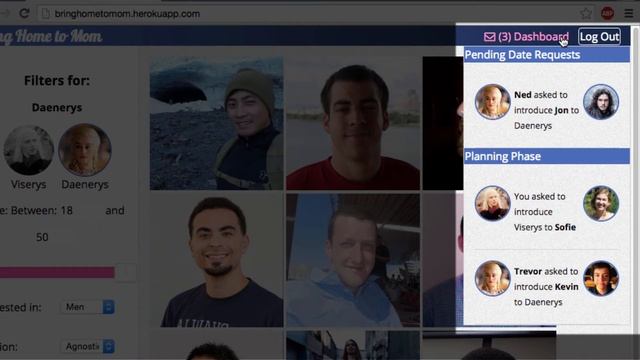Click the Log Out button
The height and width of the screenshot is (360, 640).
tap(600, 37)
